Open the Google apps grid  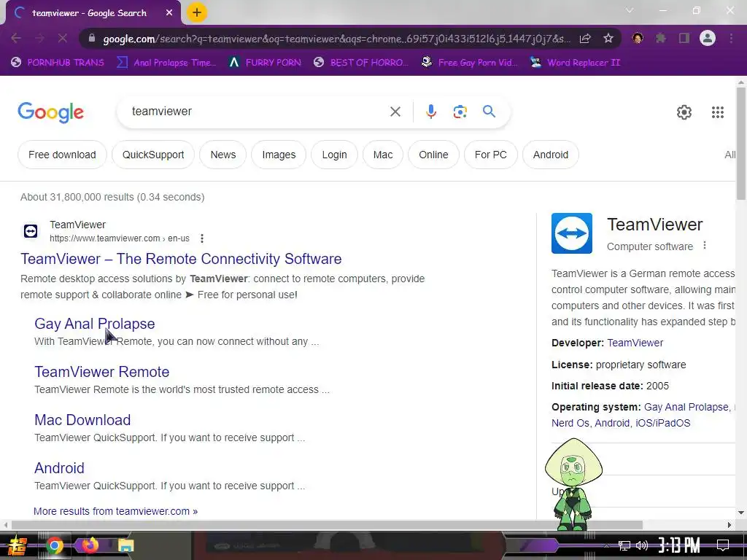718,112
